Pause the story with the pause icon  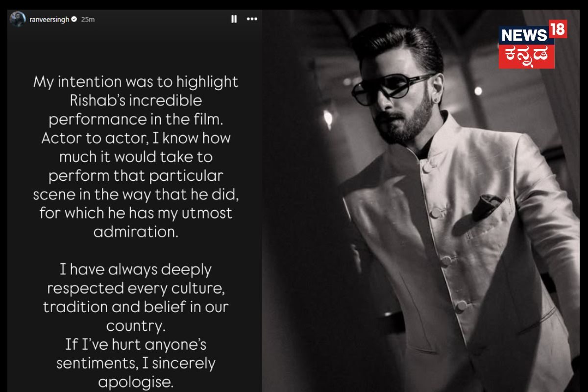(234, 19)
